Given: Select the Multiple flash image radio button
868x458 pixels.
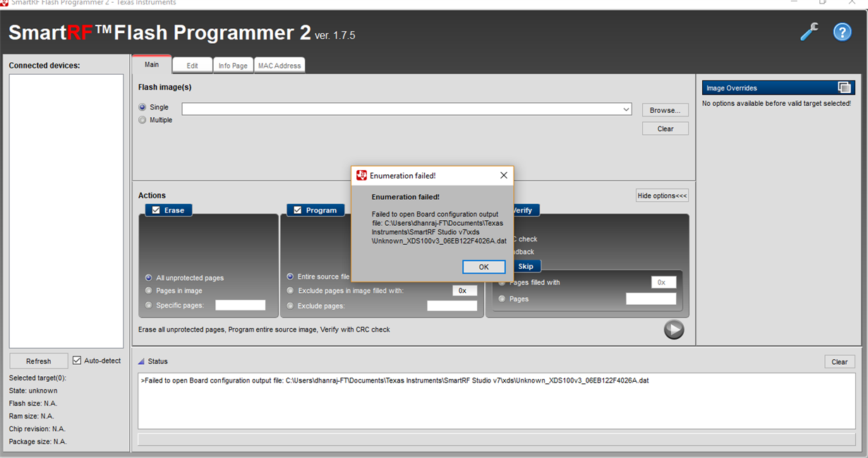Looking at the screenshot, I should tap(143, 120).
